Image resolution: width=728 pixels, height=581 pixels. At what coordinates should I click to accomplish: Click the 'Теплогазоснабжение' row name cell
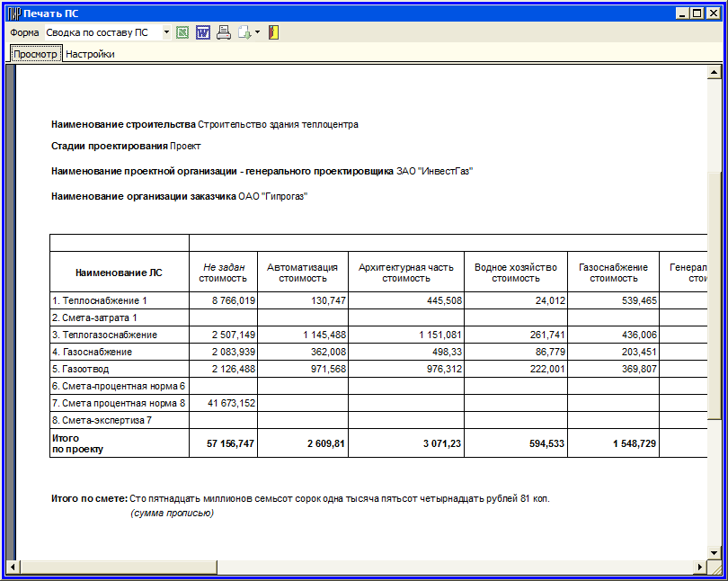coord(105,335)
